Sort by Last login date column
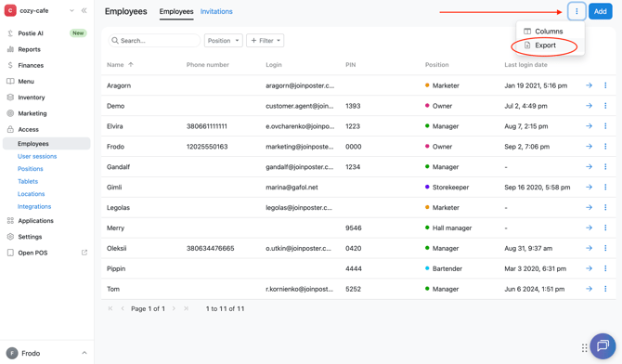 tap(525, 65)
